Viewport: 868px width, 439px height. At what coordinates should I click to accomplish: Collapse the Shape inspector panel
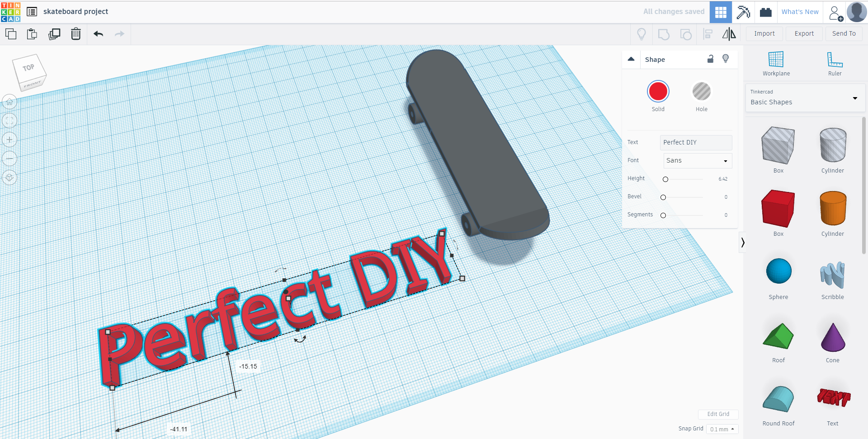pyautogui.click(x=631, y=59)
